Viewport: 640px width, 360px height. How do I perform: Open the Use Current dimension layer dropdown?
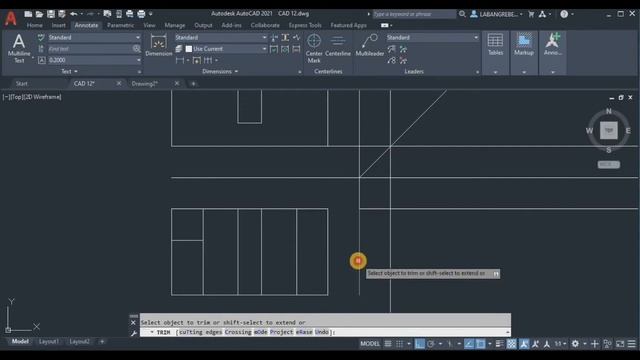click(x=226, y=49)
